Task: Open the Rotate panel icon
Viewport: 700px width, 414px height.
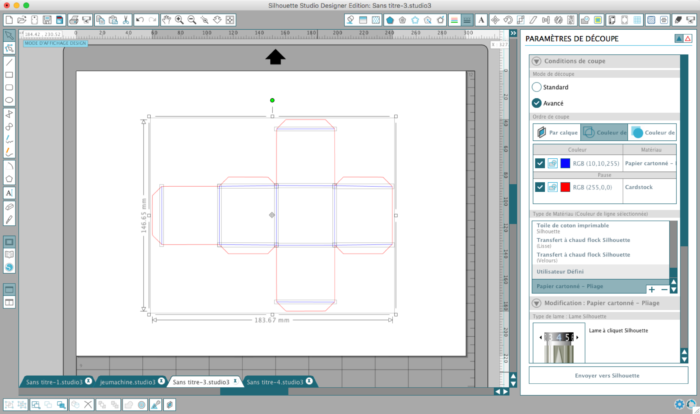Action: tap(508, 20)
